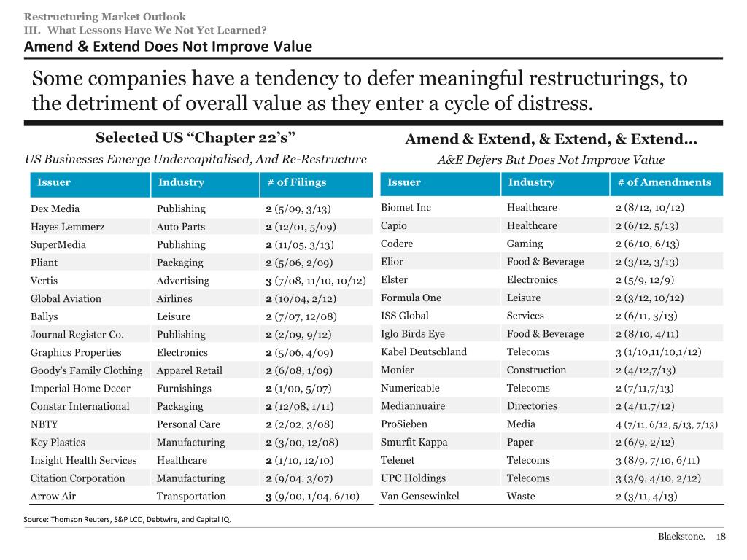Click the 'Blackstone.' footer label
Image resolution: width=747 pixels, height=560 pixels.
[x=681, y=537]
